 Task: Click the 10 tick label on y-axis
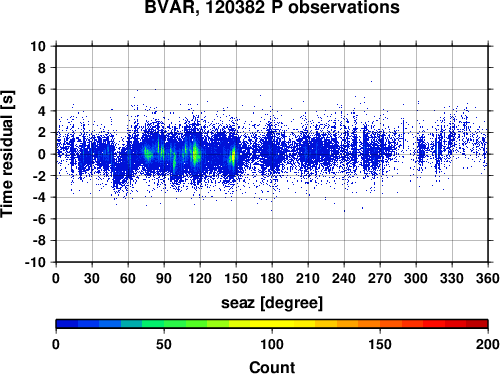point(38,46)
